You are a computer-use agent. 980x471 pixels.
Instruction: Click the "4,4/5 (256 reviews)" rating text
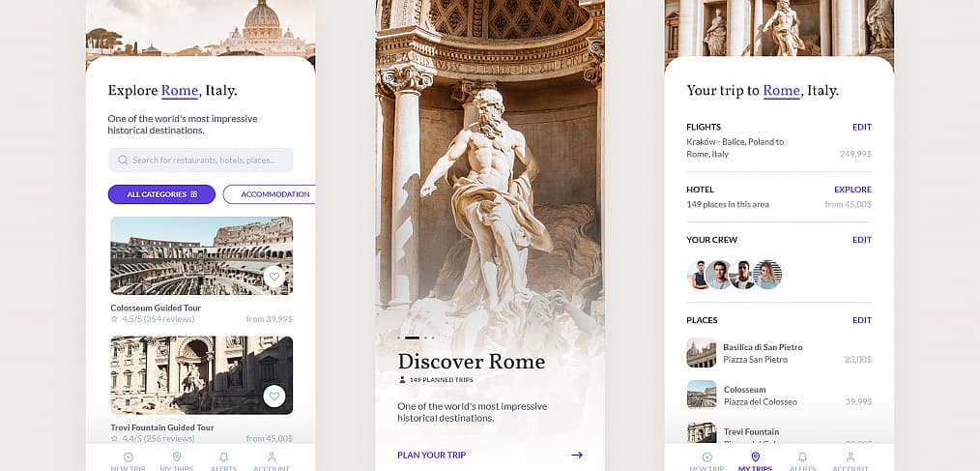[159, 438]
